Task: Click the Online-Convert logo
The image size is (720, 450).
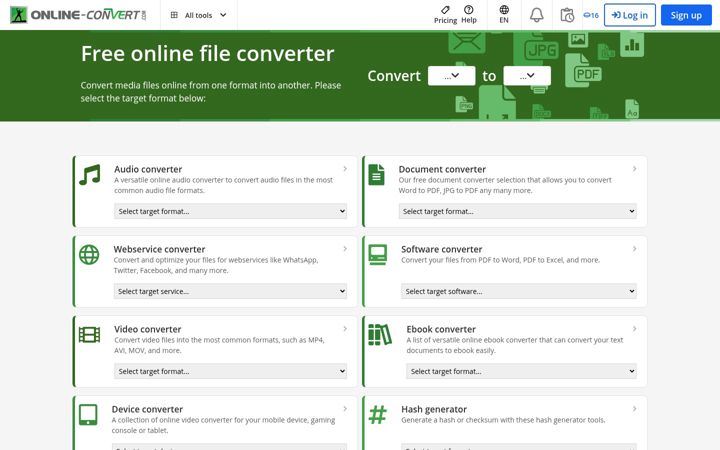Action: [78, 15]
